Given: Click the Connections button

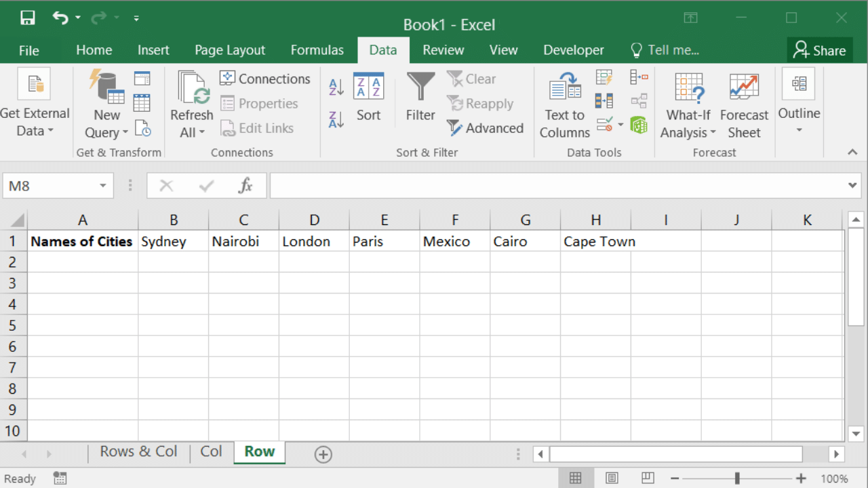Looking at the screenshot, I should pos(265,79).
